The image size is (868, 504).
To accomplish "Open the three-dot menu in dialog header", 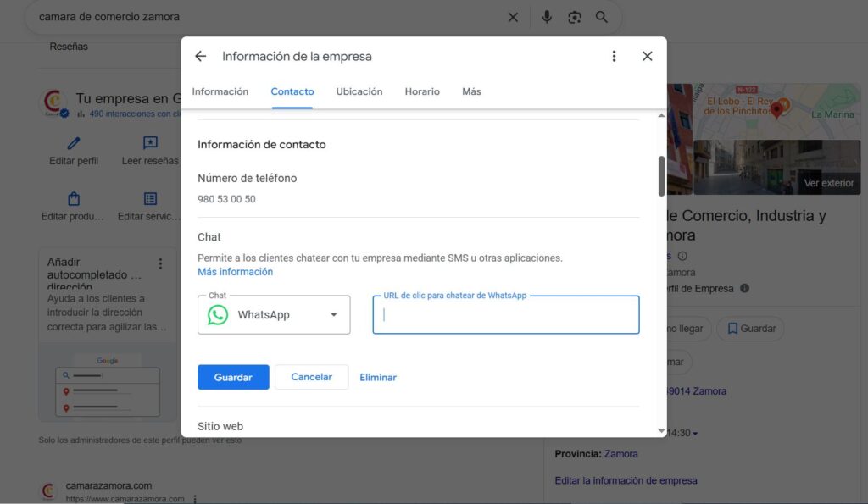I will (x=614, y=57).
